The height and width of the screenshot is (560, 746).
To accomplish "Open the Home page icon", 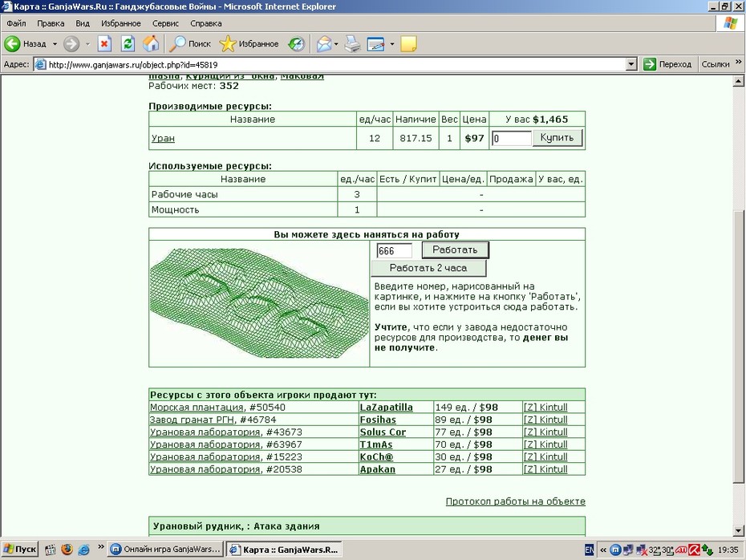I will click(x=151, y=44).
